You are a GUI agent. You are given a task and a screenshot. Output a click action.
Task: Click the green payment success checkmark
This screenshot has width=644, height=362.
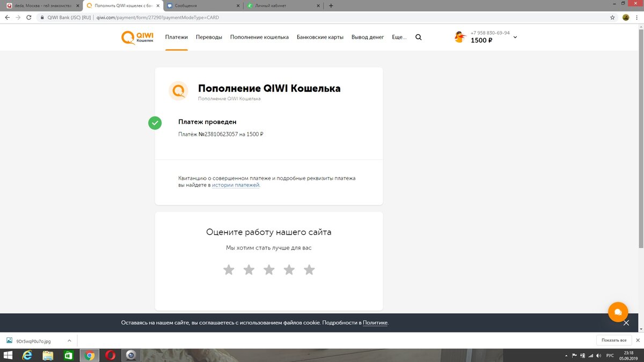[x=155, y=123]
